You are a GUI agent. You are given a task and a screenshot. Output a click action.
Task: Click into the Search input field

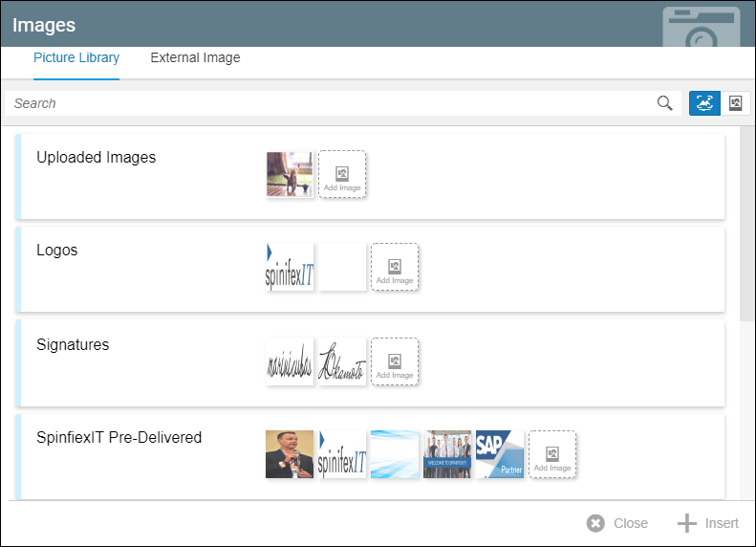[x=325, y=103]
